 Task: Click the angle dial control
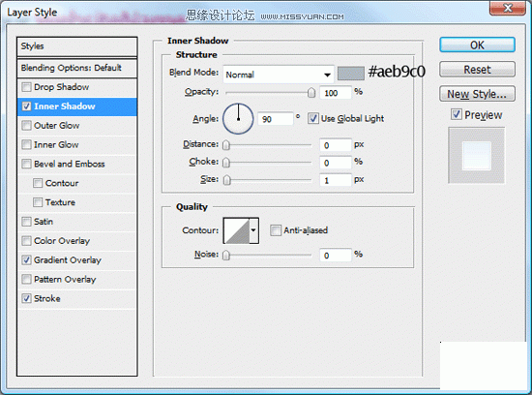point(238,119)
